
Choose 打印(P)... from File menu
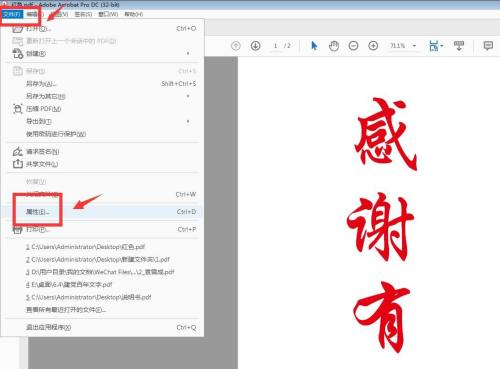(x=102, y=229)
